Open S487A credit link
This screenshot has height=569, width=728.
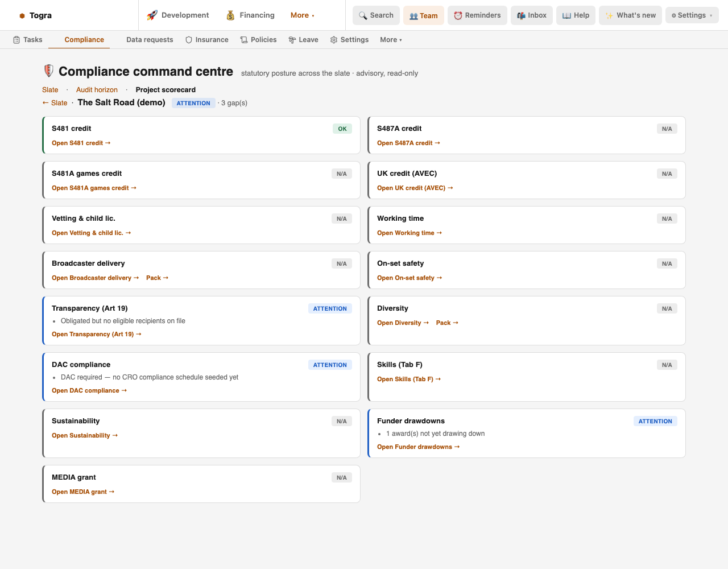coord(409,143)
